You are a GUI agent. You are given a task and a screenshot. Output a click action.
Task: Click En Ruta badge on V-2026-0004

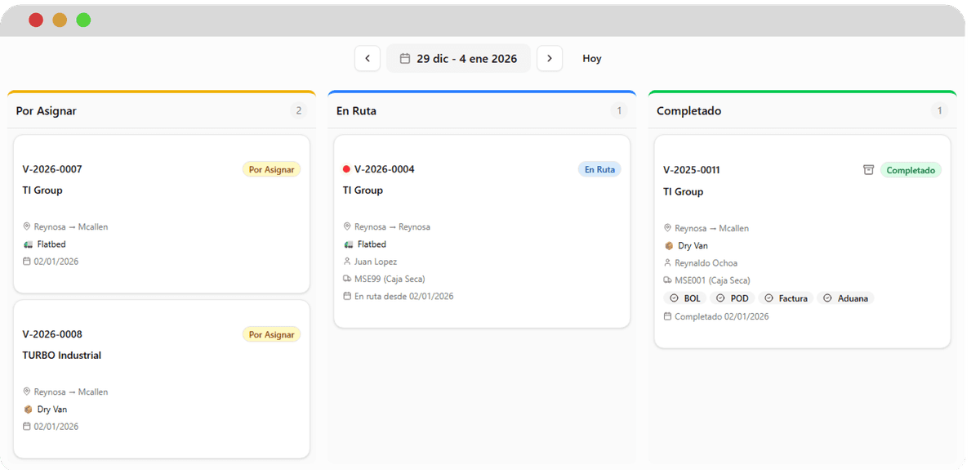pyautogui.click(x=599, y=169)
